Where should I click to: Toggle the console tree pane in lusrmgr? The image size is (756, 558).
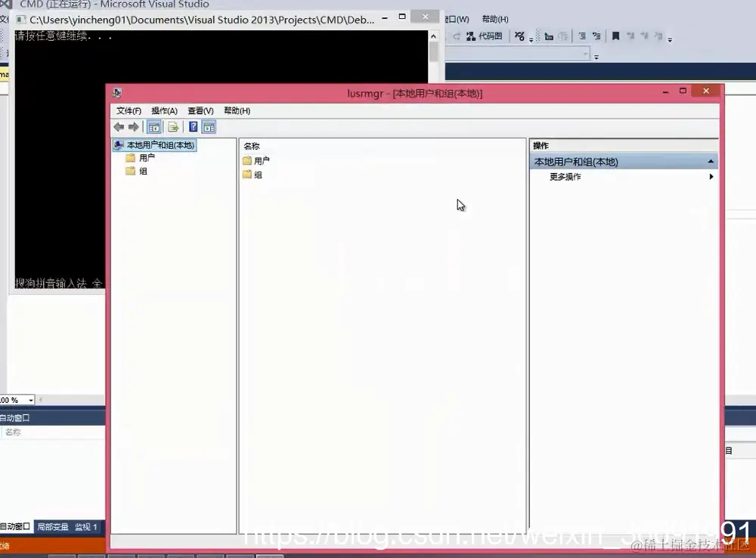pos(154,127)
